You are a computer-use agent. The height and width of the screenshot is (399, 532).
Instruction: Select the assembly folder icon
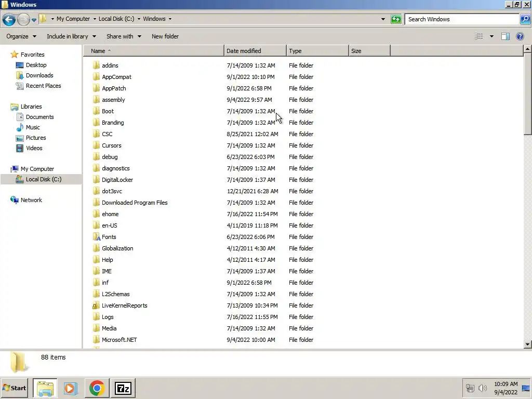pos(96,99)
